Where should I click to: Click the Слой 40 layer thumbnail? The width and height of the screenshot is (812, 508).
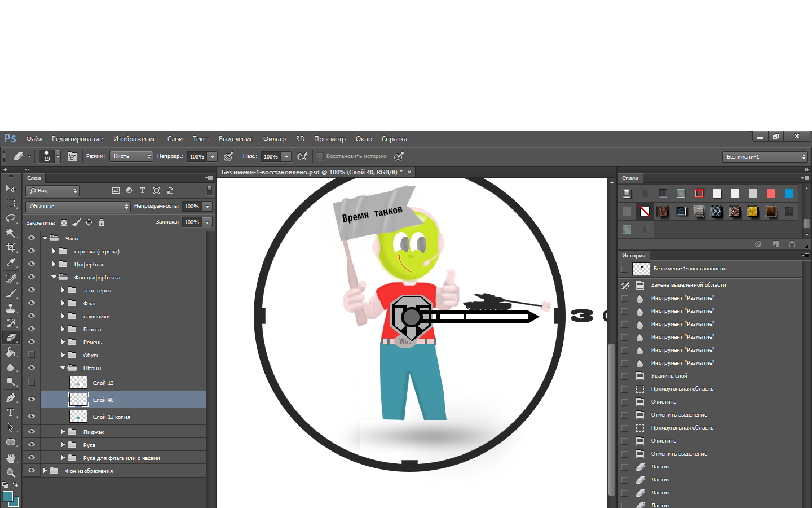(x=78, y=399)
